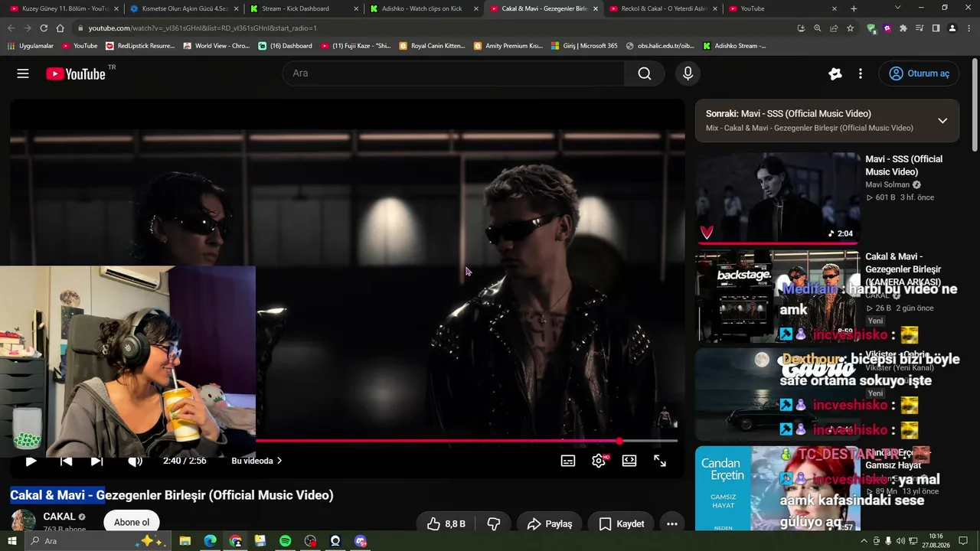
Task: Mute the video player volume
Action: pyautogui.click(x=135, y=461)
